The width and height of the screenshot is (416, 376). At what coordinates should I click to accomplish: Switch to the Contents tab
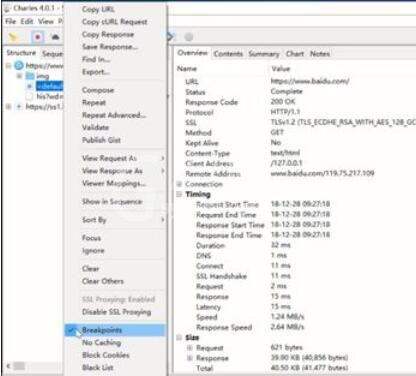click(x=228, y=54)
